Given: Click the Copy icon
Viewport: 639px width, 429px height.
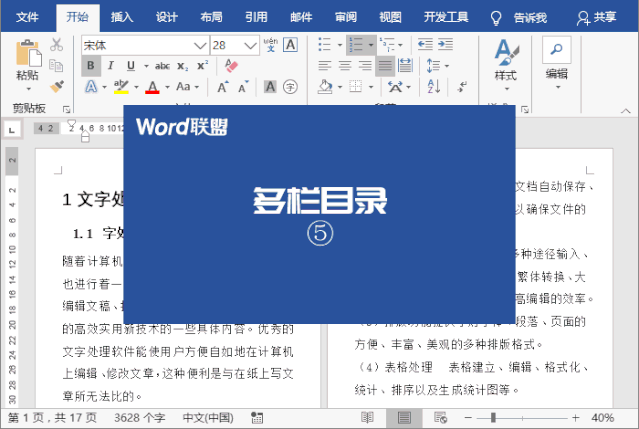Looking at the screenshot, I should pyautogui.click(x=56, y=65).
